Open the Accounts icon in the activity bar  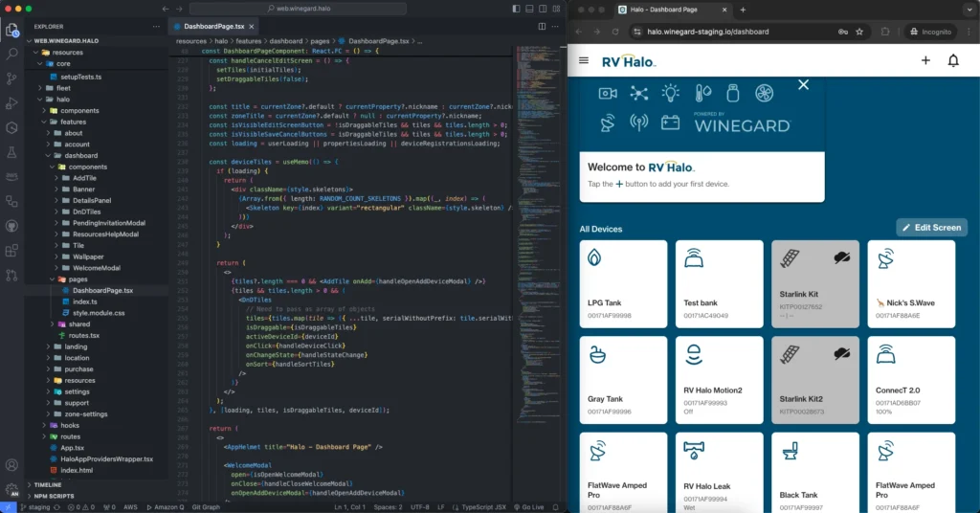click(11, 465)
